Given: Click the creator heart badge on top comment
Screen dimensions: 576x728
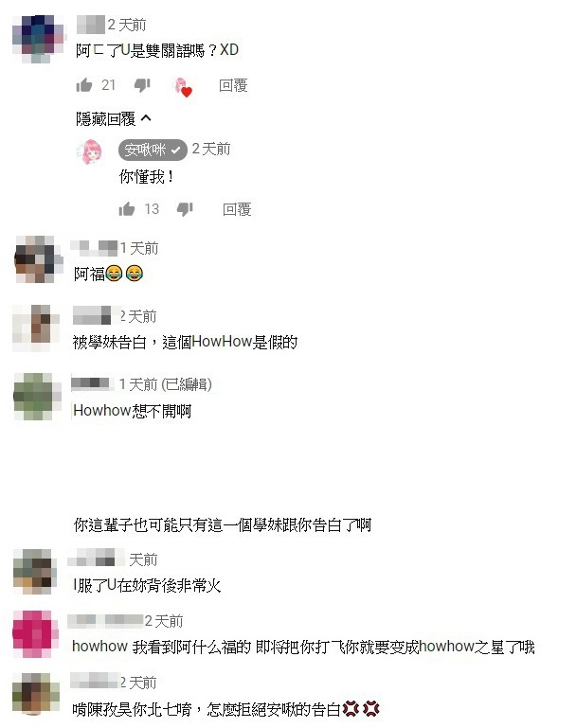Looking at the screenshot, I should pos(182,87).
